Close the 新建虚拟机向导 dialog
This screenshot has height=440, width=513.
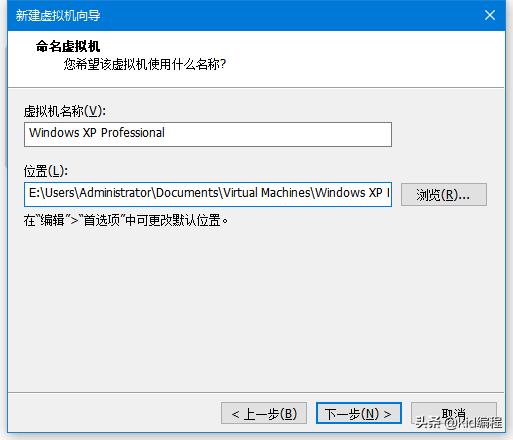490,15
